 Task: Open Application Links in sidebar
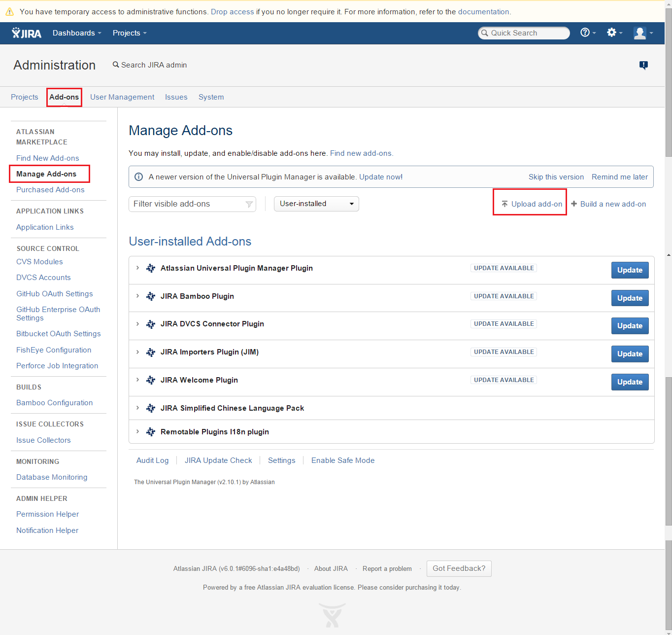click(x=45, y=227)
